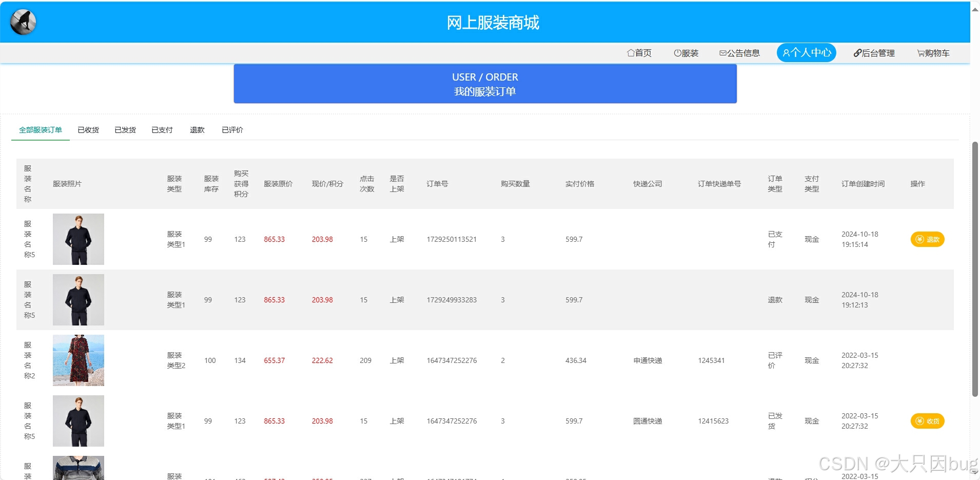The image size is (980, 480).
Task: Click courier name 申通快递
Action: (x=648, y=360)
